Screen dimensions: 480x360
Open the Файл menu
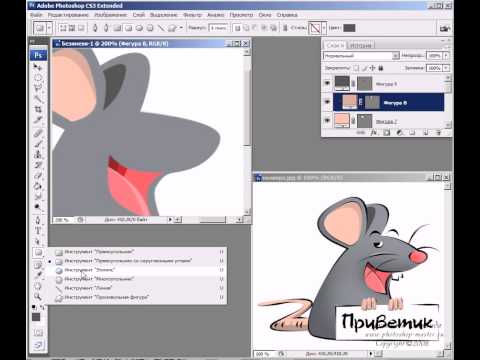(x=36, y=15)
